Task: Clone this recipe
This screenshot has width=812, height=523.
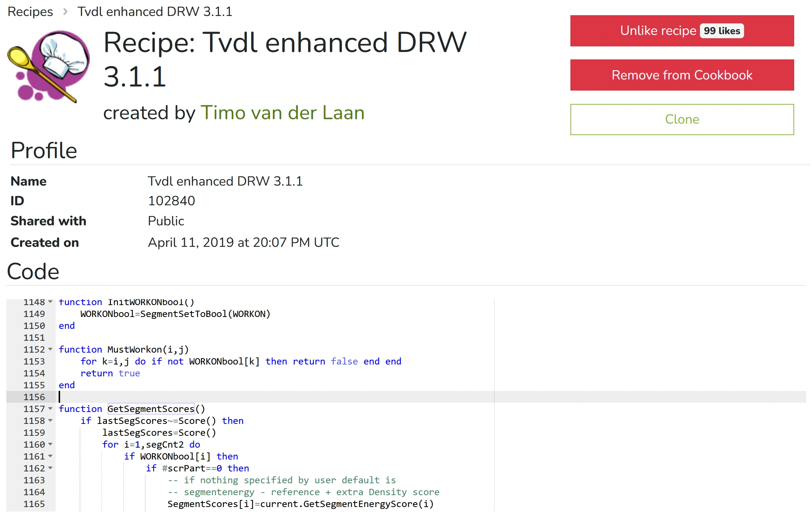Action: [682, 120]
